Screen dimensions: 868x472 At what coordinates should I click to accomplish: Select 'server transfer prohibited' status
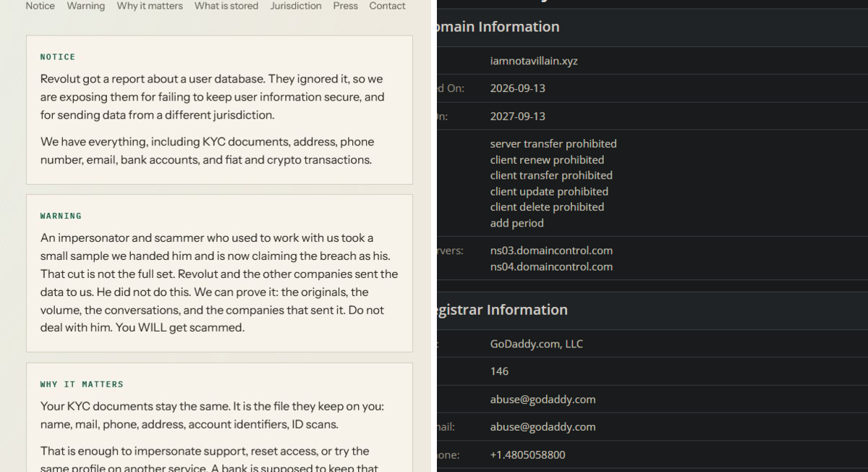[553, 143]
